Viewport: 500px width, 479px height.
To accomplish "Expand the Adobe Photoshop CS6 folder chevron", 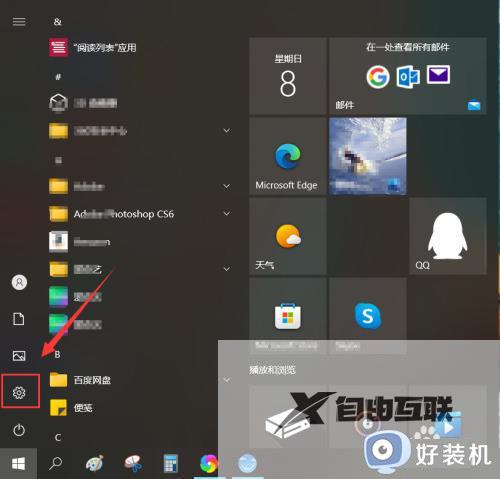I will click(x=227, y=213).
